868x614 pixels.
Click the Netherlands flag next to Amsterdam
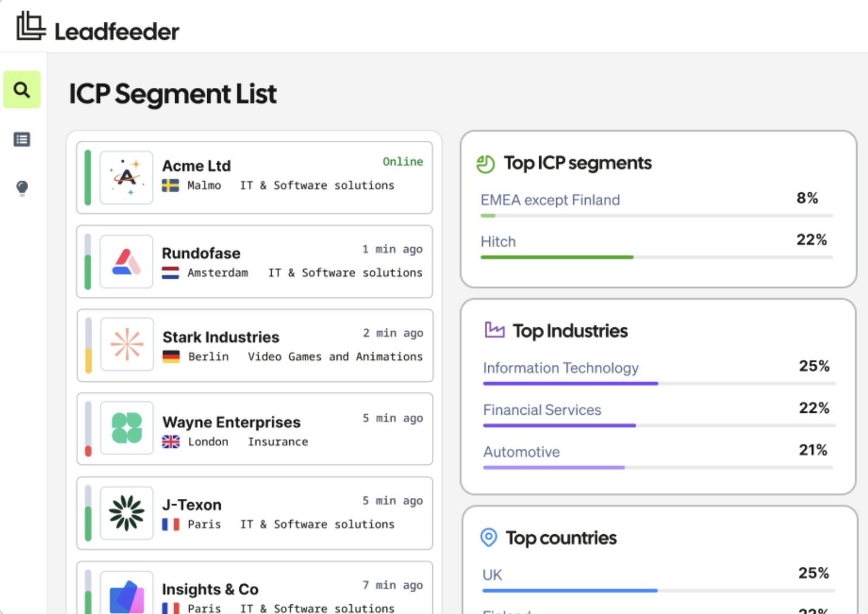[x=170, y=273]
